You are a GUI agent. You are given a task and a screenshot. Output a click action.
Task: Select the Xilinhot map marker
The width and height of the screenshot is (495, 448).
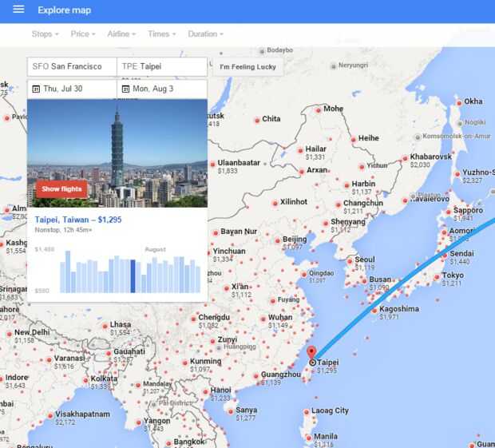pyautogui.click(x=275, y=204)
